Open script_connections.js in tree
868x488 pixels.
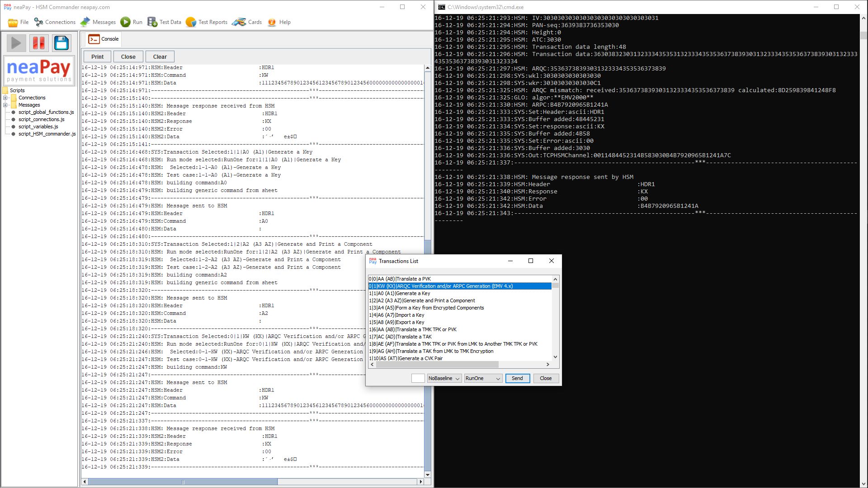click(x=41, y=119)
